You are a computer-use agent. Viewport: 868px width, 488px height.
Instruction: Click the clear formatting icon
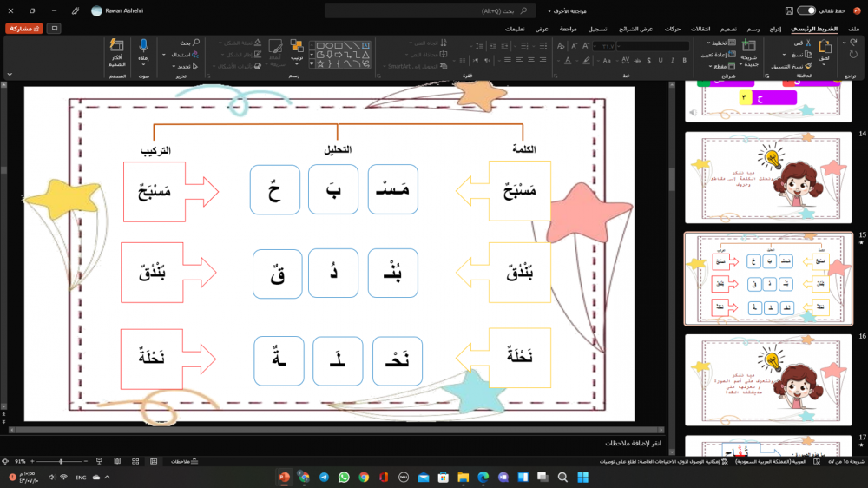click(x=562, y=46)
